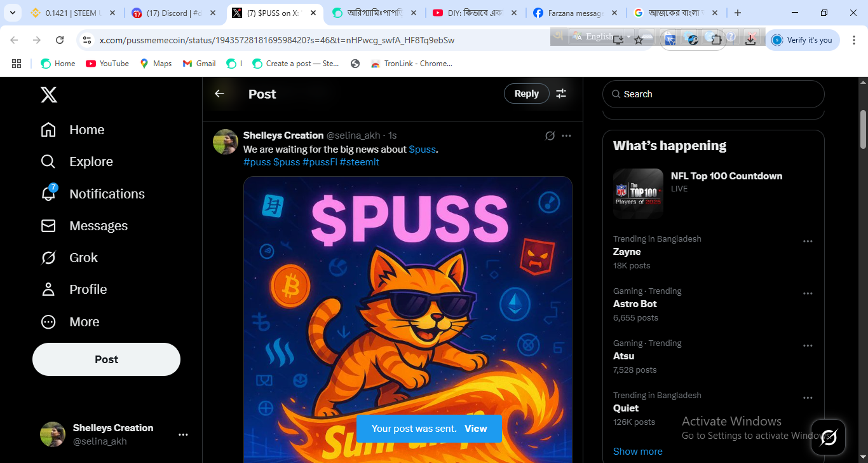Close the Discord tab
The image size is (868, 463).
point(213,13)
